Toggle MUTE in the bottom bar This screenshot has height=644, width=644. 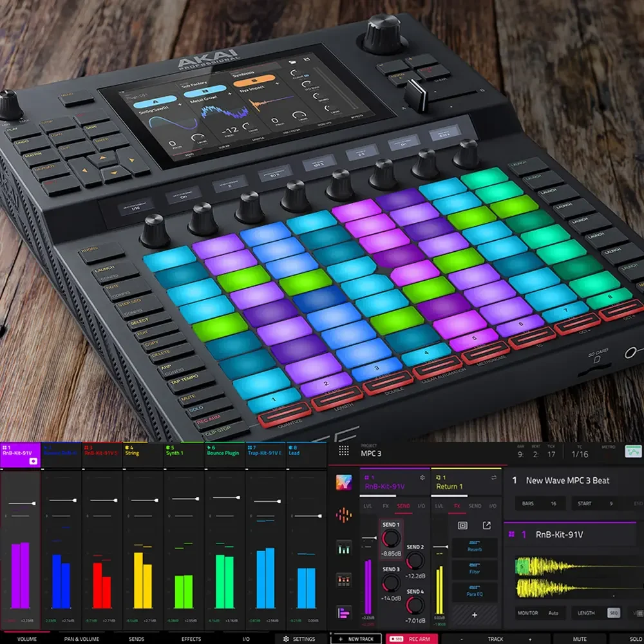coord(580,639)
